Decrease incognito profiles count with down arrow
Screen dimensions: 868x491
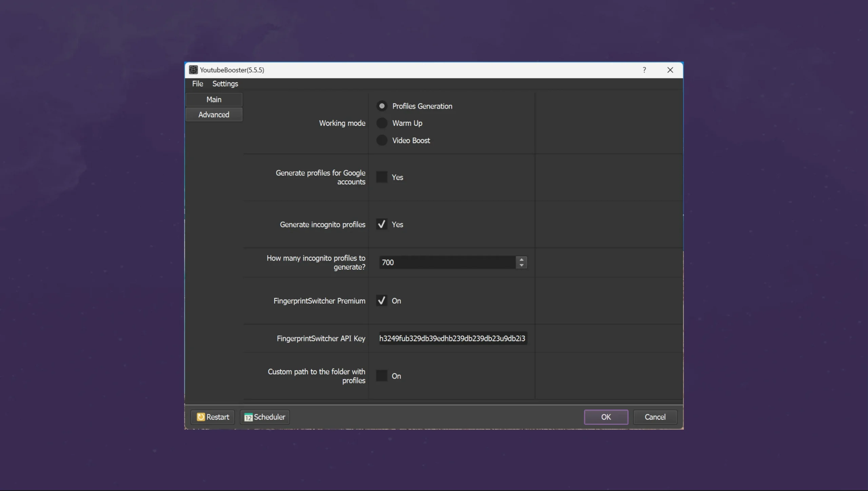[x=521, y=265]
